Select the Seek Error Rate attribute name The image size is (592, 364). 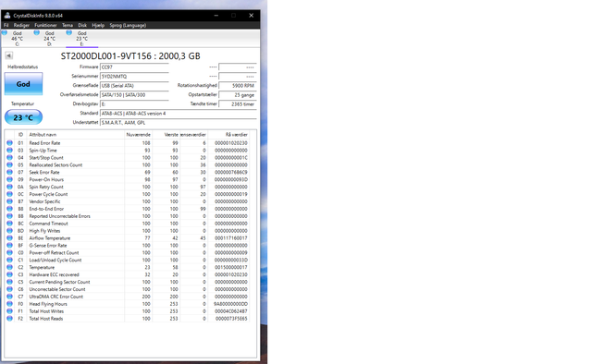pyautogui.click(x=44, y=173)
